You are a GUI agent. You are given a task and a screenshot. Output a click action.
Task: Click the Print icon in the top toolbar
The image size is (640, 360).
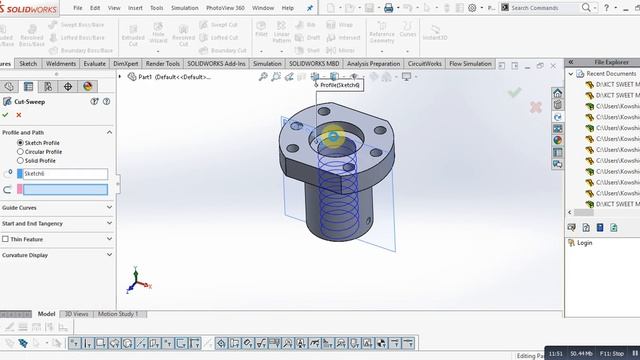[388, 8]
